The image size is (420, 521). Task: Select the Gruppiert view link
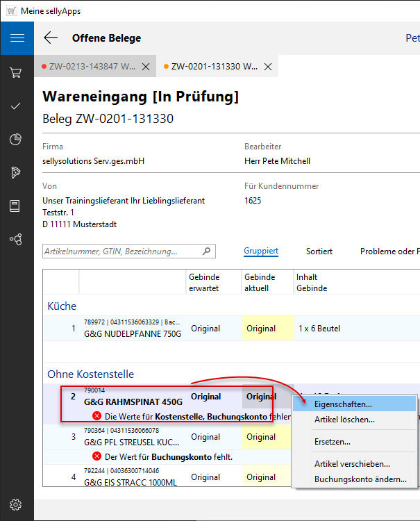point(261,251)
